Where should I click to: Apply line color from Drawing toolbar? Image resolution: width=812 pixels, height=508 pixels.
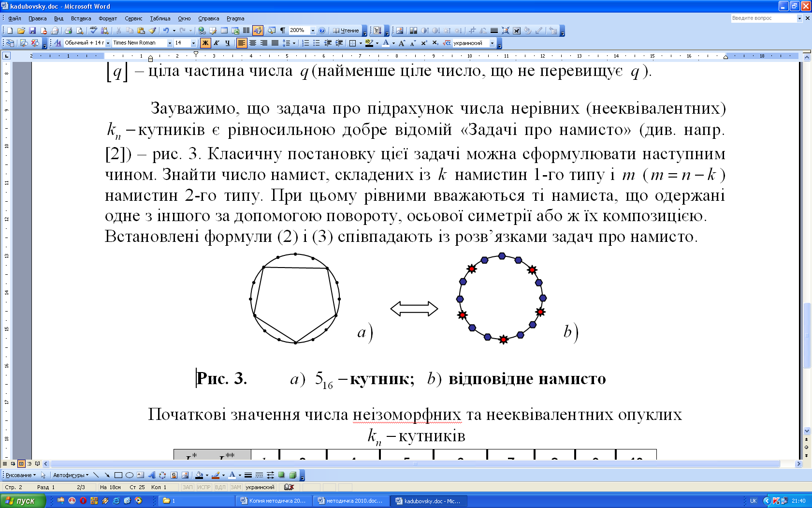click(x=216, y=475)
